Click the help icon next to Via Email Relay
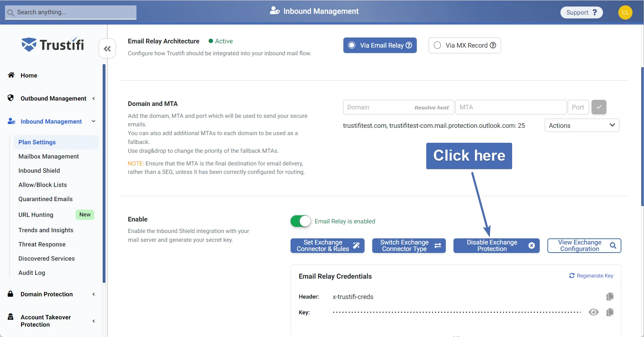The height and width of the screenshot is (337, 644). [x=409, y=45]
